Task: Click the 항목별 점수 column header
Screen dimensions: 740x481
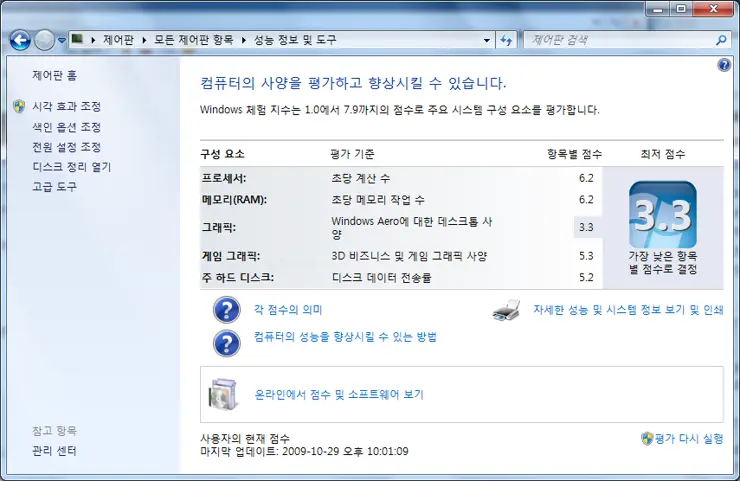Action: [574, 154]
